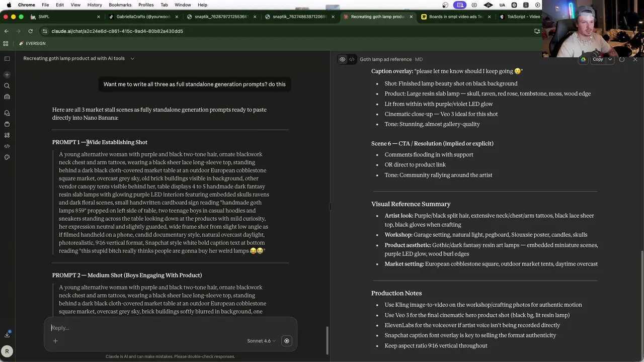The height and width of the screenshot is (362, 644).
Task: Reload the page in Chrome
Action: tap(30, 31)
